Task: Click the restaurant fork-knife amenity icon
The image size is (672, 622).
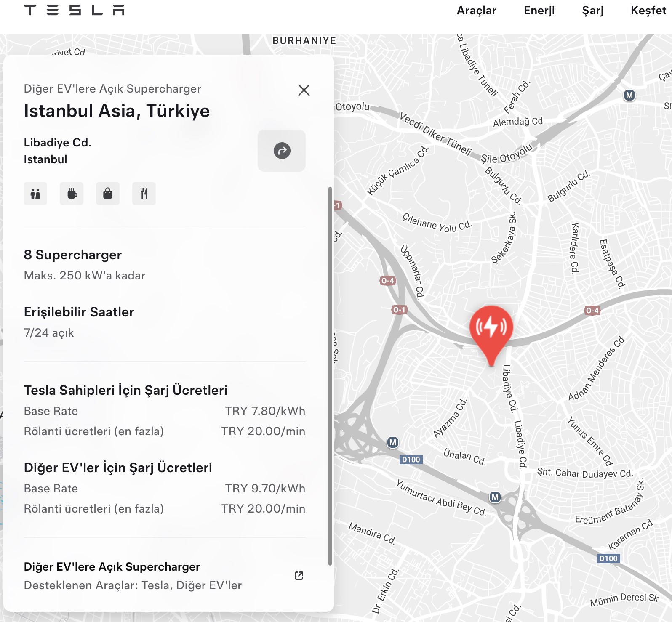Action: 144,194
